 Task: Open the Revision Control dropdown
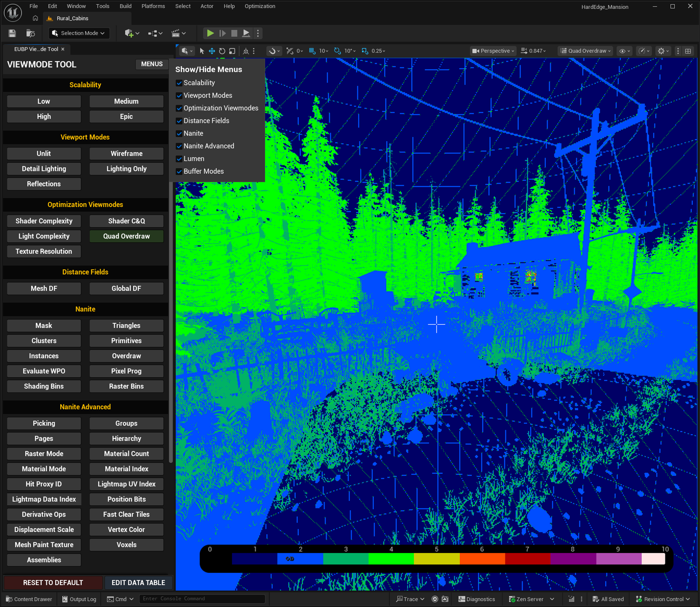click(663, 599)
